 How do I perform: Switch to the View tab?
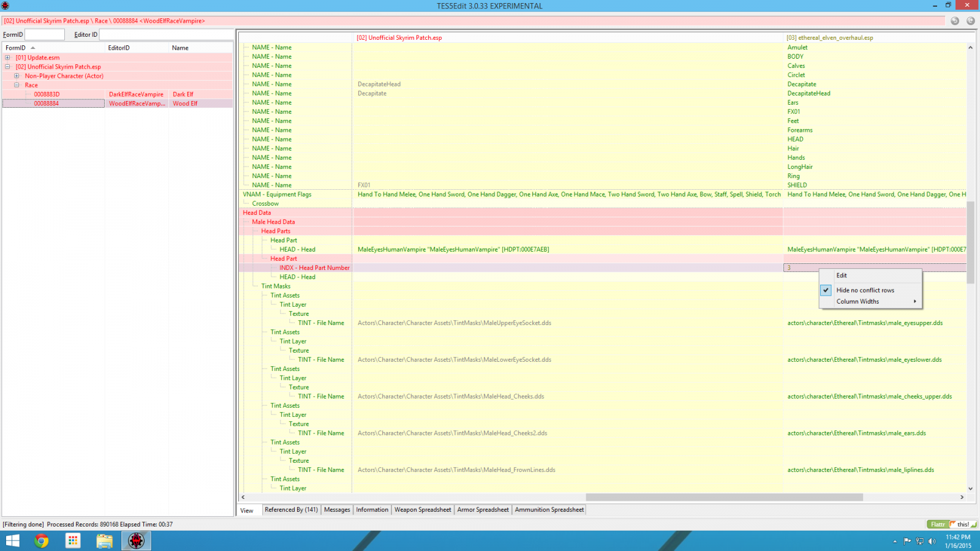tap(247, 510)
